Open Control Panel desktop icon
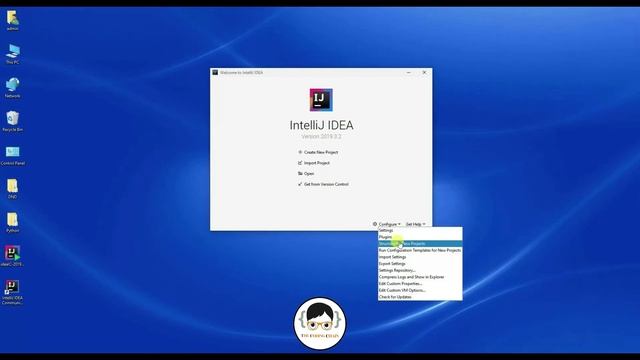640x360 pixels. click(12, 156)
